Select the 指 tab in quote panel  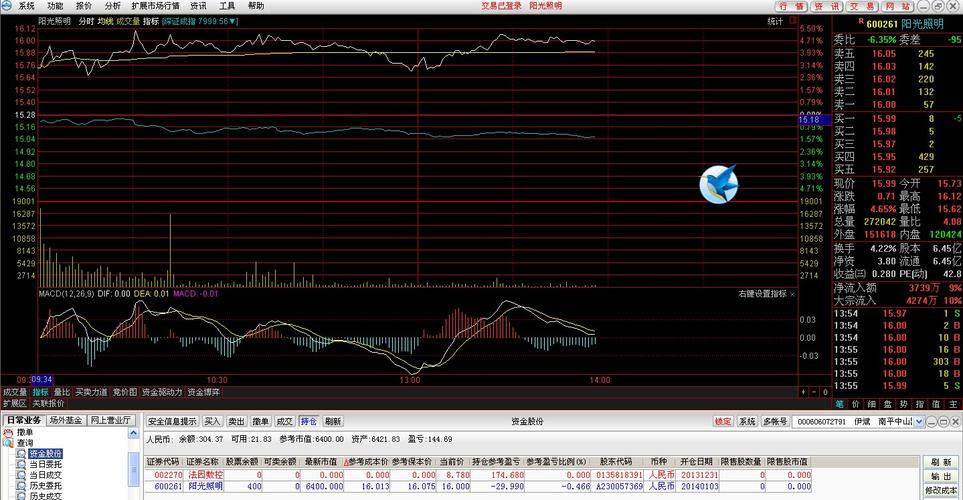(919, 404)
